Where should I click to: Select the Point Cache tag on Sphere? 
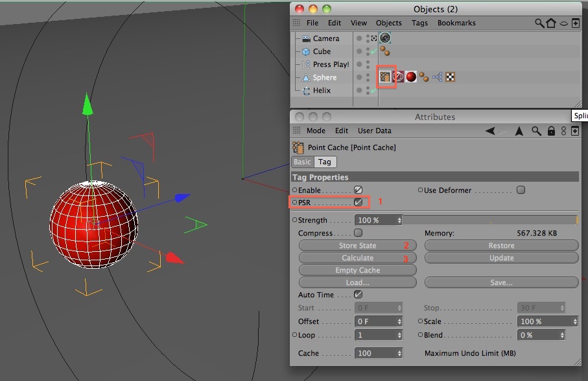pyautogui.click(x=385, y=77)
